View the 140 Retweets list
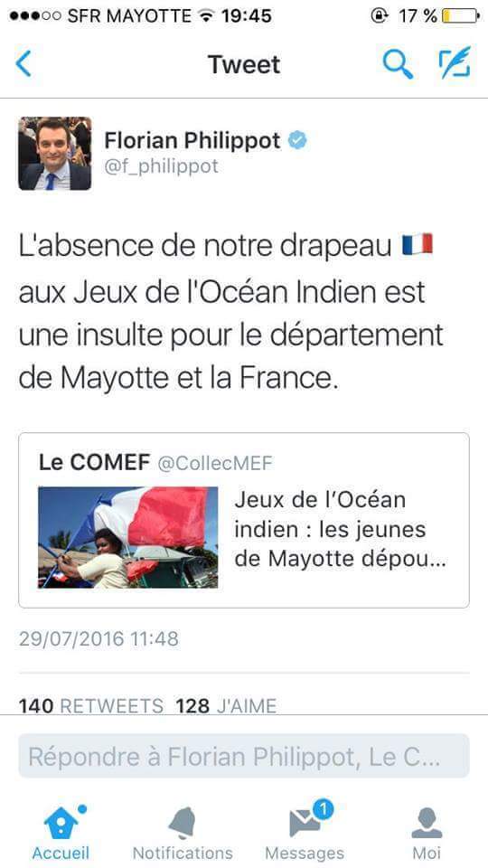This screenshot has height=868, width=488. (91, 706)
